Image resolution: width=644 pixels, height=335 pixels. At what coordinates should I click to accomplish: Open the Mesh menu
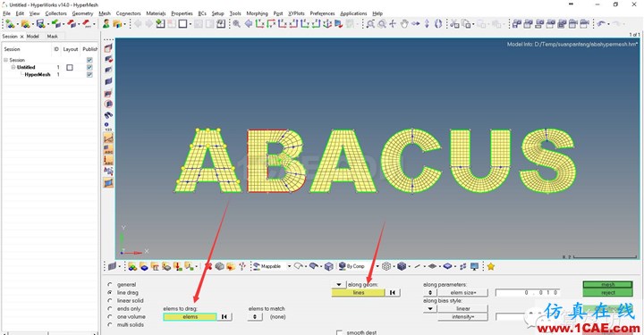point(105,13)
